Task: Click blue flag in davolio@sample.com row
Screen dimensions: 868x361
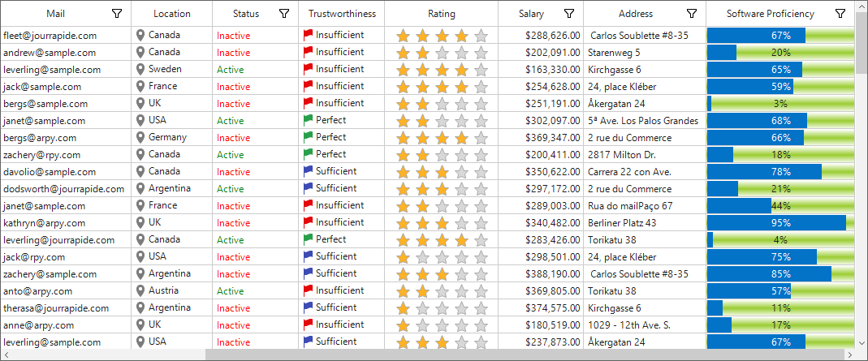Action: (x=309, y=172)
